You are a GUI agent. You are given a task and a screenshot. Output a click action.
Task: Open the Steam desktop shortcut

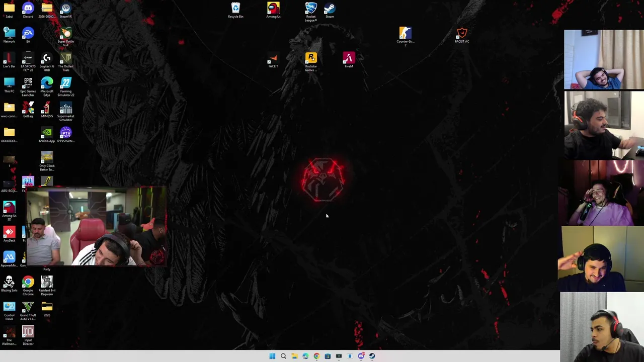pyautogui.click(x=330, y=10)
